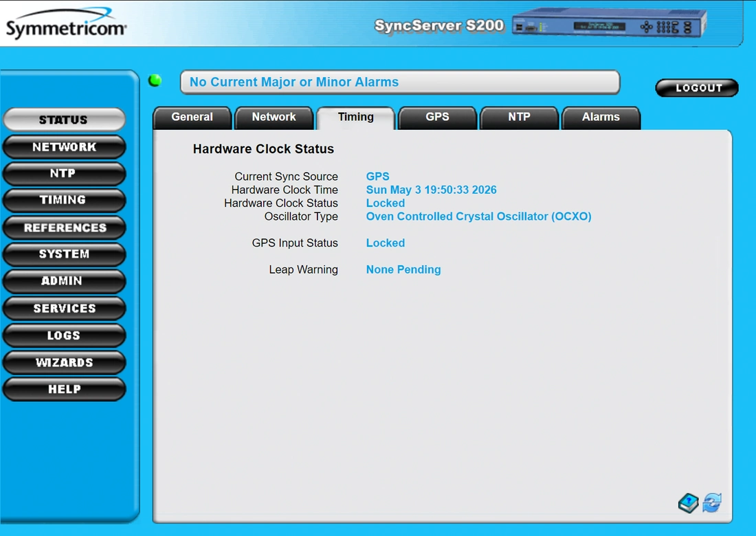This screenshot has height=536, width=756.
Task: Open the HELP sidebar section
Action: [x=64, y=390]
